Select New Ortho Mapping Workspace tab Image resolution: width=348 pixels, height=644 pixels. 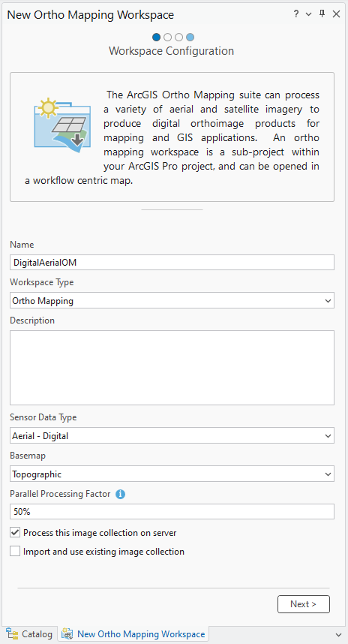[x=133, y=634]
